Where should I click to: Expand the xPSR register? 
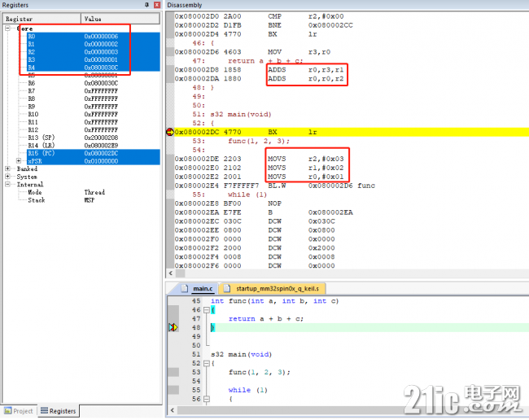(19, 161)
